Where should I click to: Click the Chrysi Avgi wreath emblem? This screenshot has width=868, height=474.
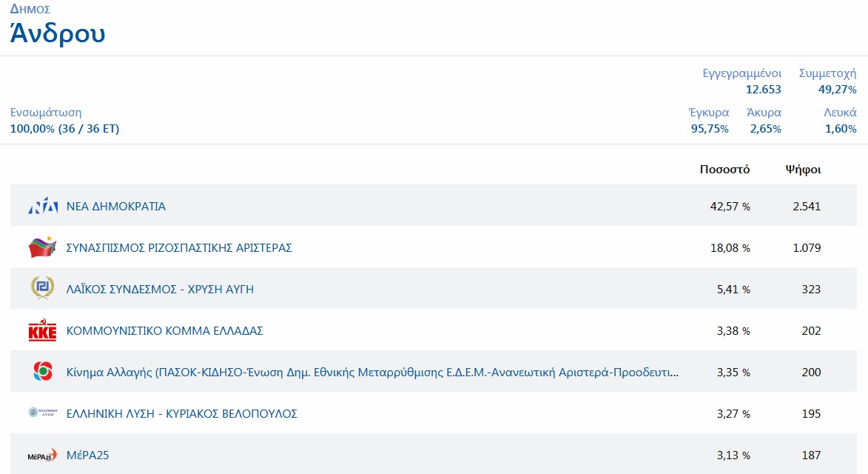[42, 289]
